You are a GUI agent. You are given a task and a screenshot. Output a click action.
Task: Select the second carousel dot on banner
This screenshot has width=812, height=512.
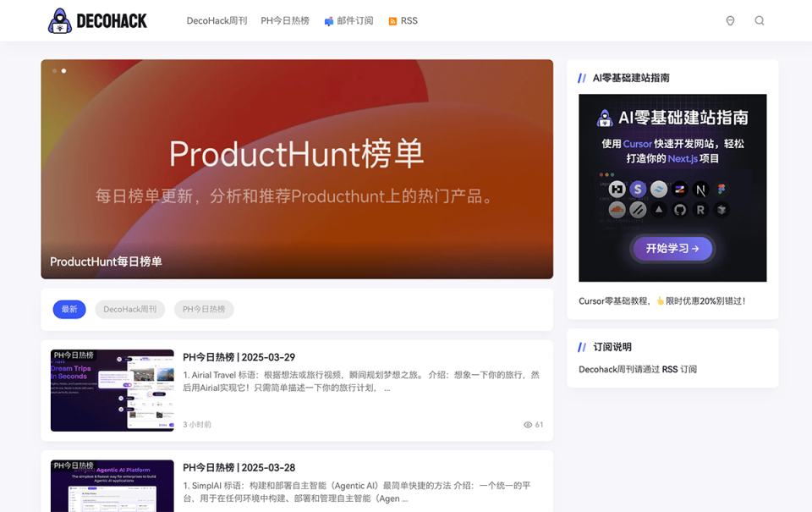point(64,71)
